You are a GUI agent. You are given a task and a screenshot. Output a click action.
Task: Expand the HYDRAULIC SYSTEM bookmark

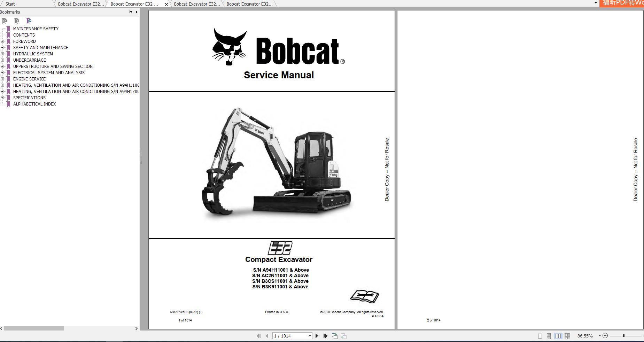3,54
